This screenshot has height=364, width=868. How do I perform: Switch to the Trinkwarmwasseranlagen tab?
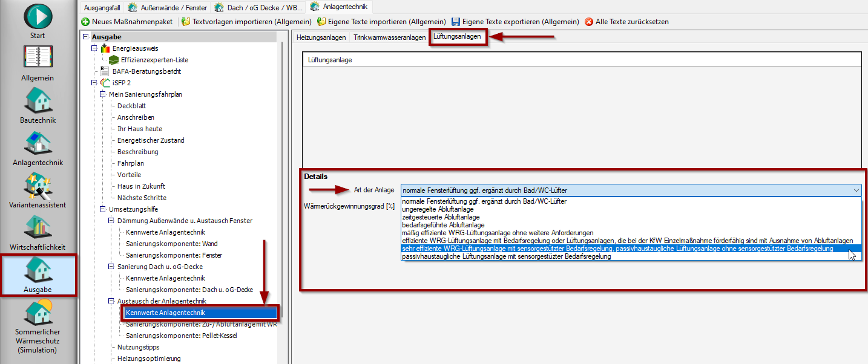point(390,37)
